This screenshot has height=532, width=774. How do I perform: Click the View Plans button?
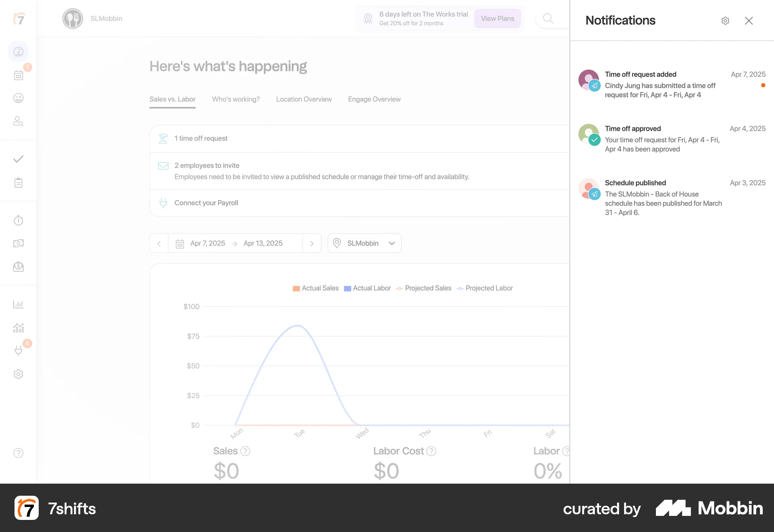pyautogui.click(x=497, y=19)
